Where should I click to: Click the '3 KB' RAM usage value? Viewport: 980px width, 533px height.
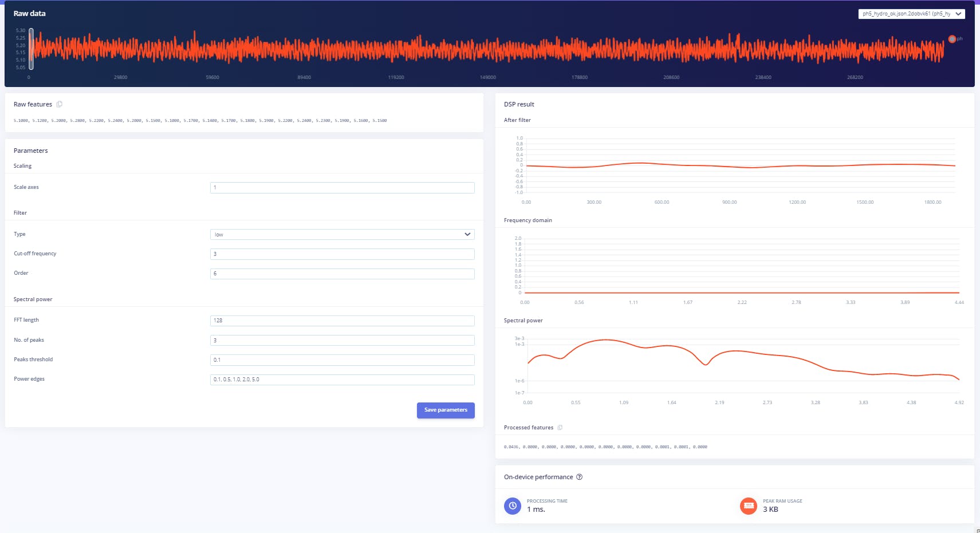[770, 510]
